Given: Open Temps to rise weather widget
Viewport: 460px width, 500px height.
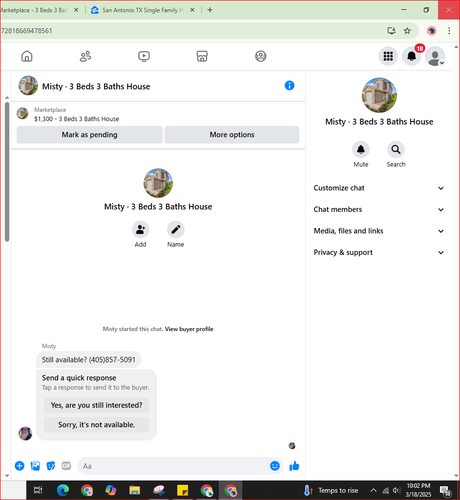Looking at the screenshot, I should [x=331, y=490].
